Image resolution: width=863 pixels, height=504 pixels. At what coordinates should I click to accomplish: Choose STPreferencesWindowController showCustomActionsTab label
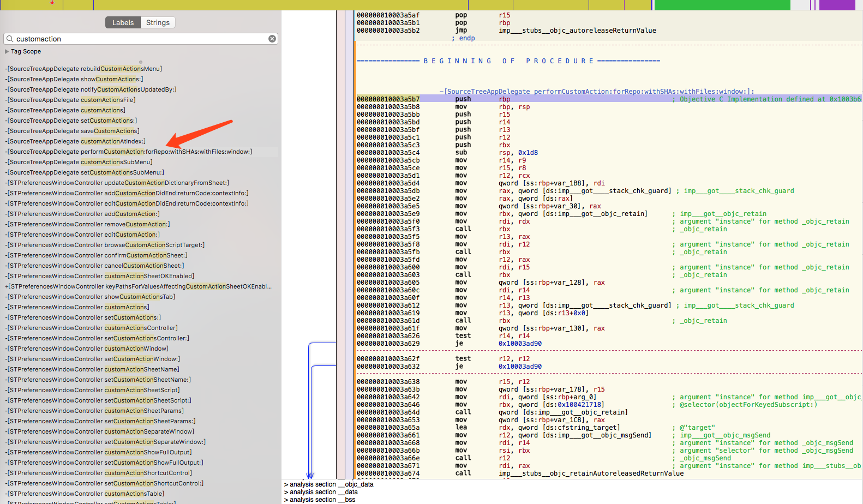tap(91, 297)
